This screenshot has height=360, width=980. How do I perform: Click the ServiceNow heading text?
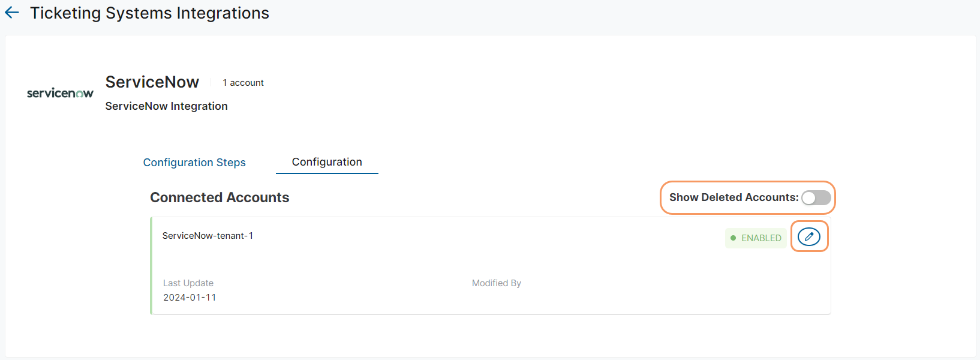152,82
